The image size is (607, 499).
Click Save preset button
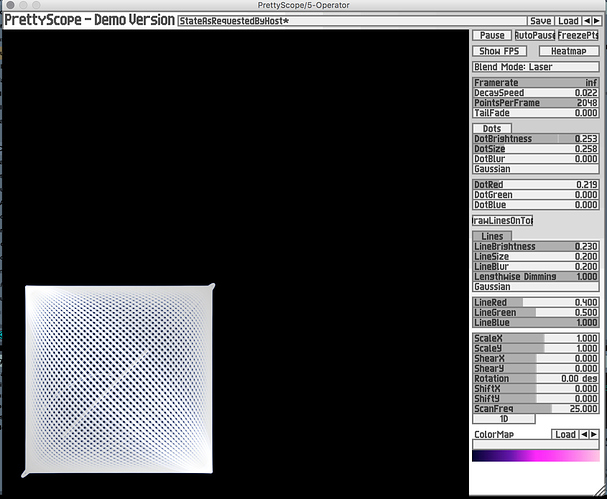(x=540, y=21)
